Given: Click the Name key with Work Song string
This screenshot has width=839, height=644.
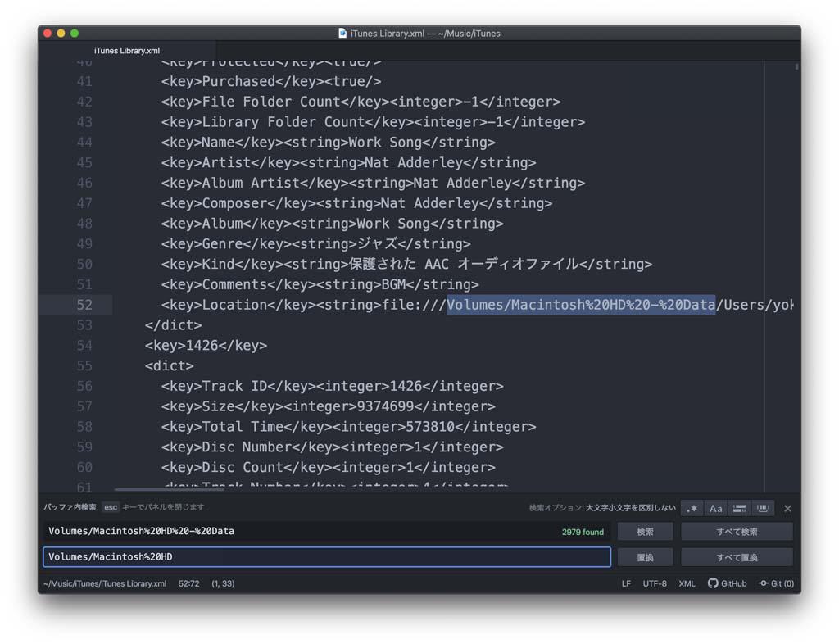Looking at the screenshot, I should pos(328,143).
